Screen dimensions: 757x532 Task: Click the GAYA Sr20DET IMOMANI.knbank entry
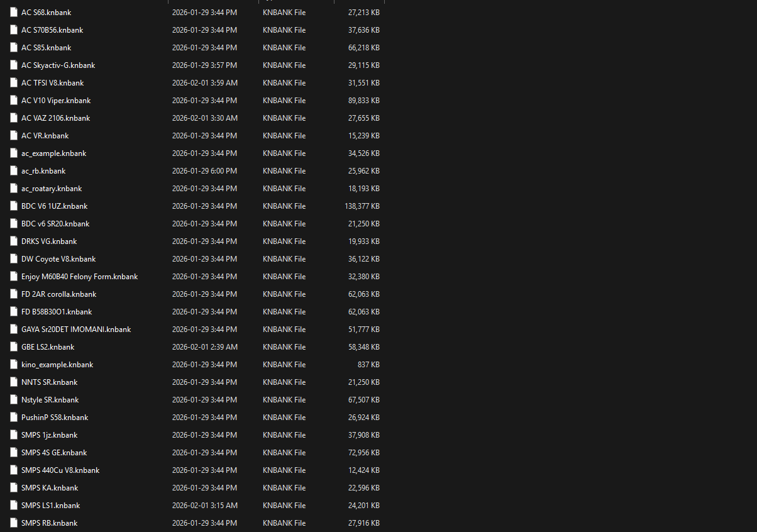click(76, 330)
